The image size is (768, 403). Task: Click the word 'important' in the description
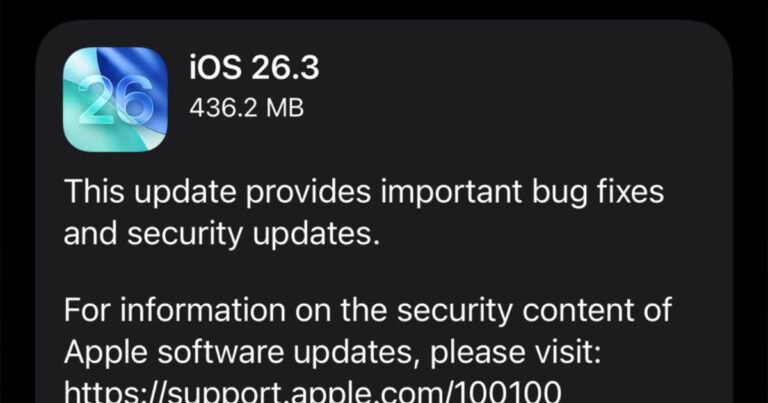451,192
